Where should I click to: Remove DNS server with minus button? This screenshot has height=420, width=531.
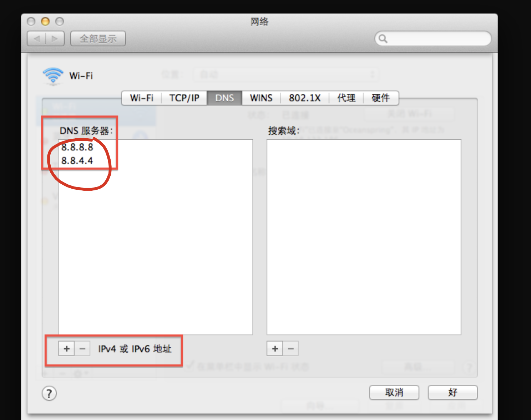(x=82, y=349)
